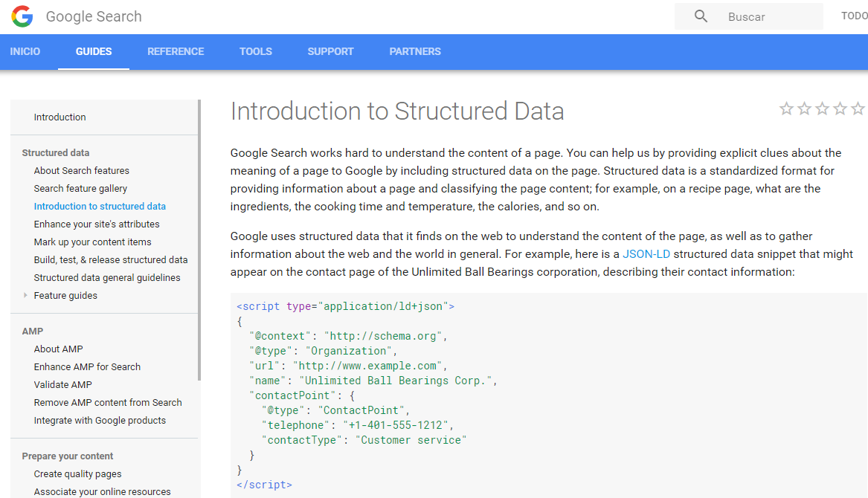Click the search magnifier icon
The image size is (868, 498).
(x=701, y=16)
